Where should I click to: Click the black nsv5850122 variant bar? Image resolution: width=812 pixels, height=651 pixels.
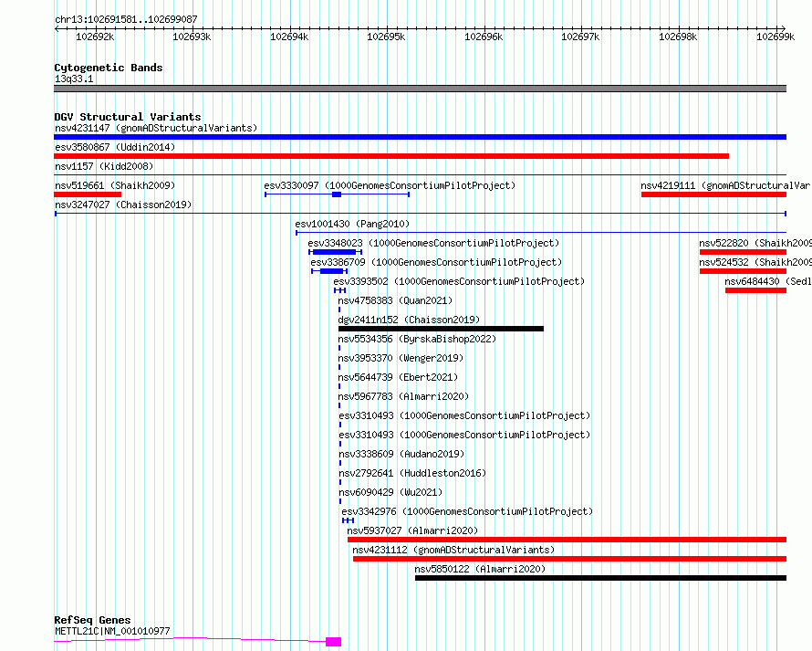click(x=600, y=578)
